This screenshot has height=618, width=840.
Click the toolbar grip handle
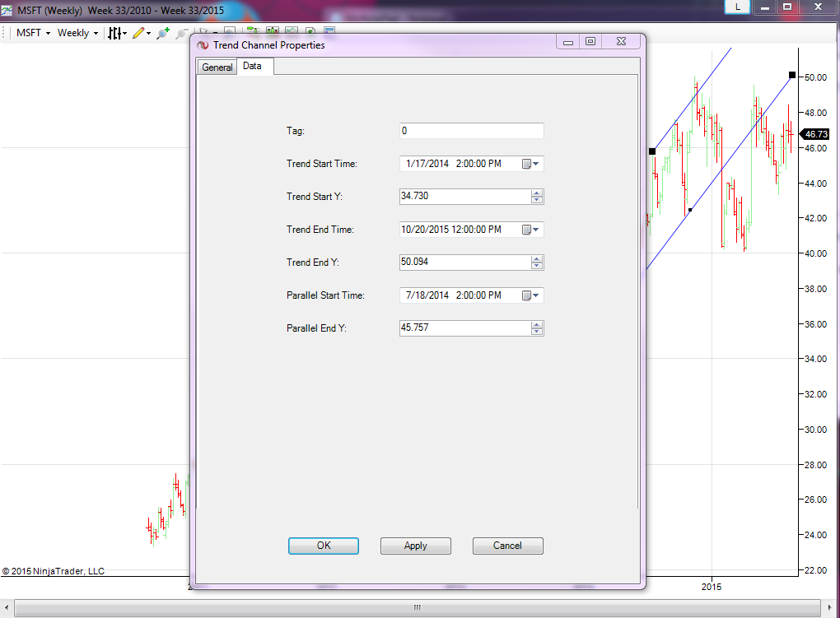tap(4, 33)
